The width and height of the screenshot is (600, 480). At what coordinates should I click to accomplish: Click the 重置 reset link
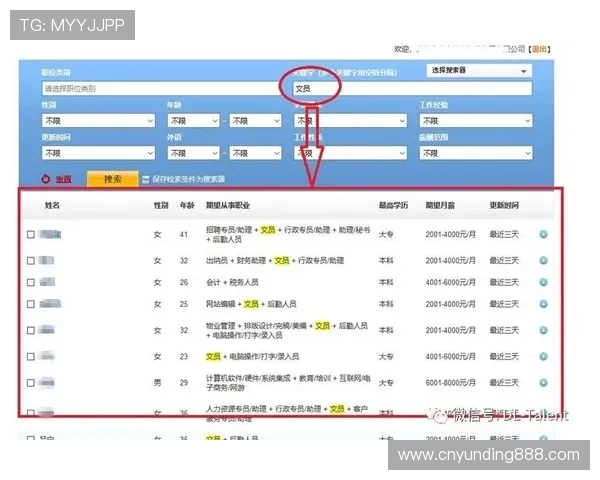coord(64,179)
